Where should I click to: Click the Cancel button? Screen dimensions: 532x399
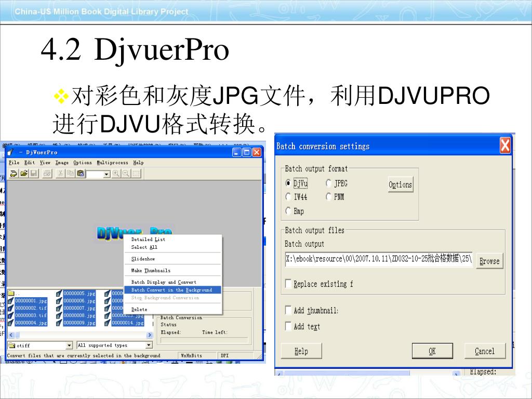[485, 351]
